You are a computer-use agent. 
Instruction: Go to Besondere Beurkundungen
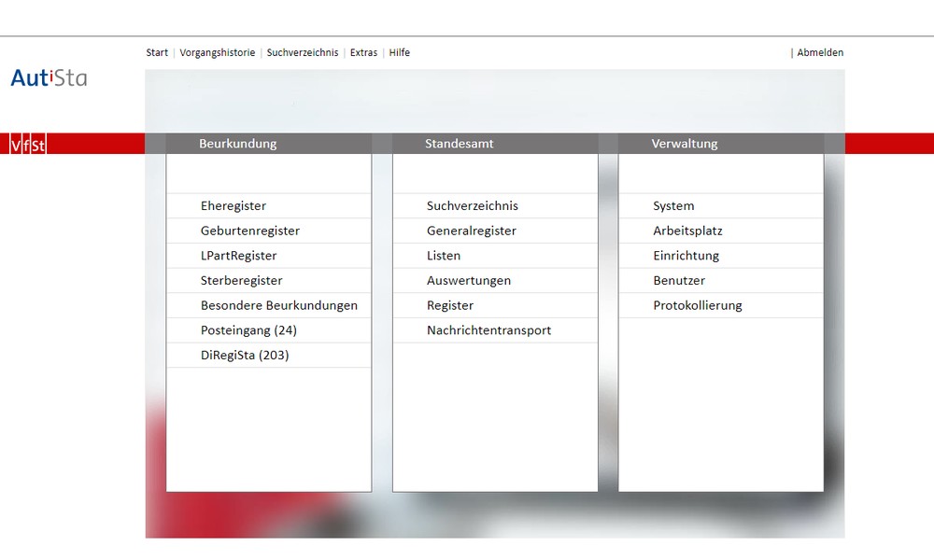[x=278, y=305]
